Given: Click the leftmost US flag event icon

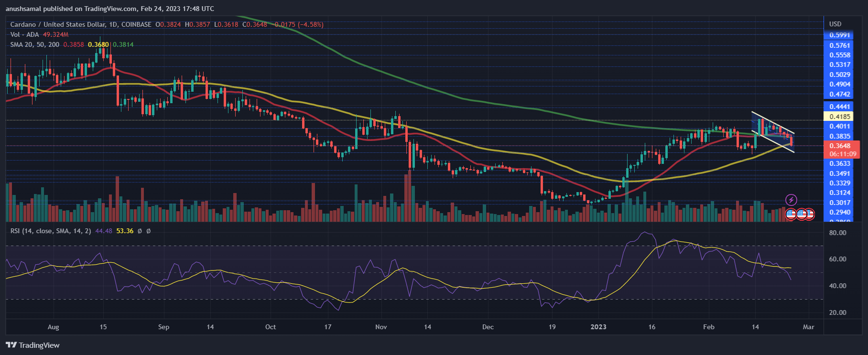Looking at the screenshot, I should [791, 214].
